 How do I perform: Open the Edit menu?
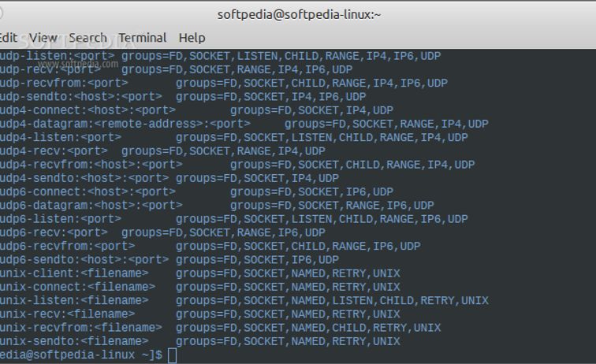coord(8,38)
